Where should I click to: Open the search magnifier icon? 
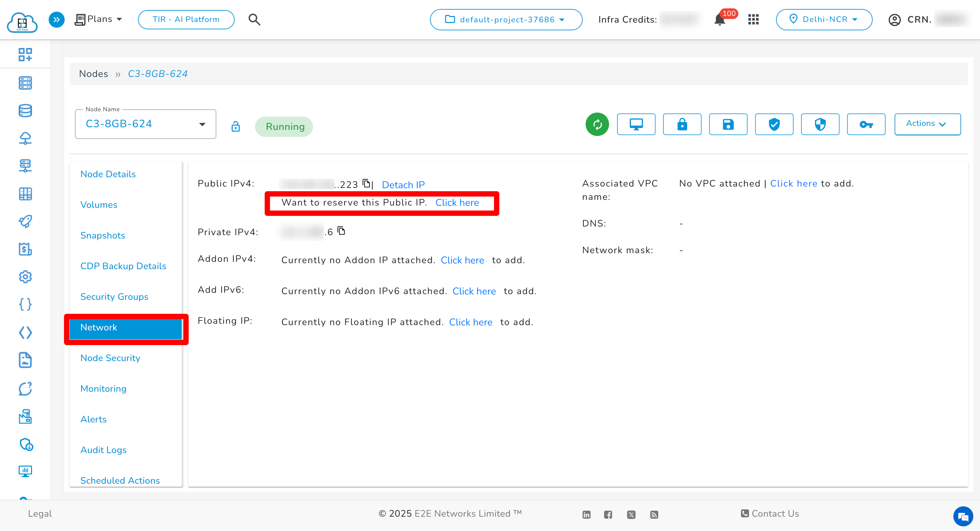click(254, 19)
